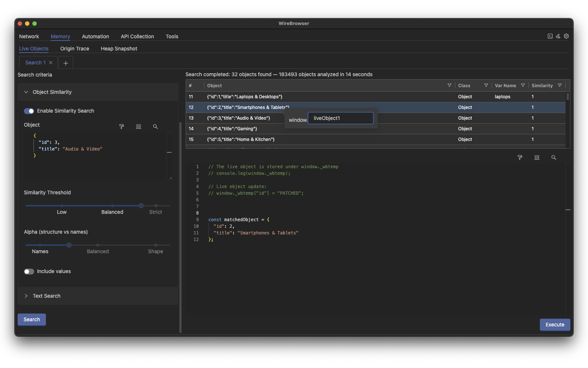Click search icon above code editor

554,158
